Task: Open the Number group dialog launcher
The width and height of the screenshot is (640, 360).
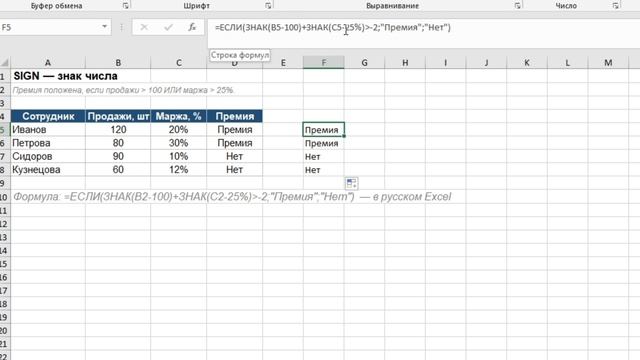Action: tap(616, 6)
